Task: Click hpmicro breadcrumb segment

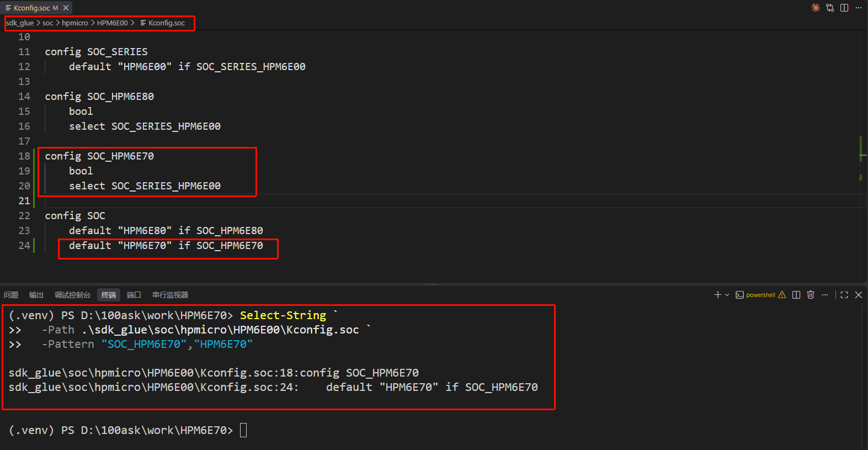Action: tap(75, 23)
